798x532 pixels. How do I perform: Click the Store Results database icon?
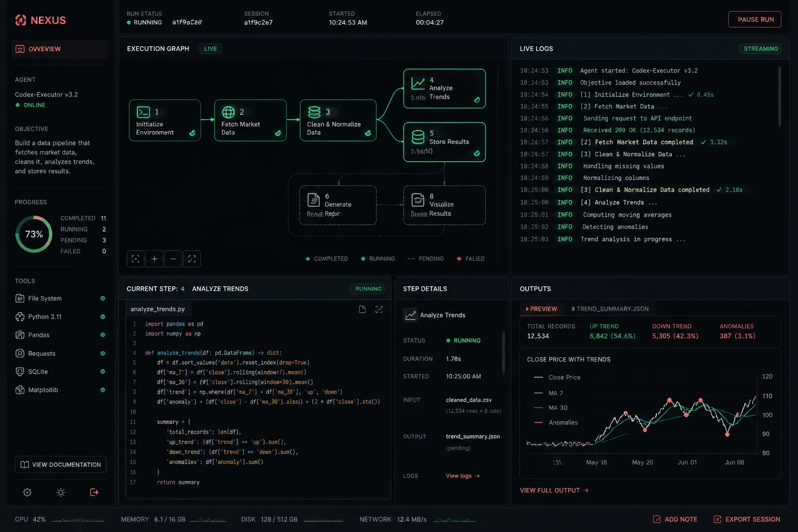point(418,137)
